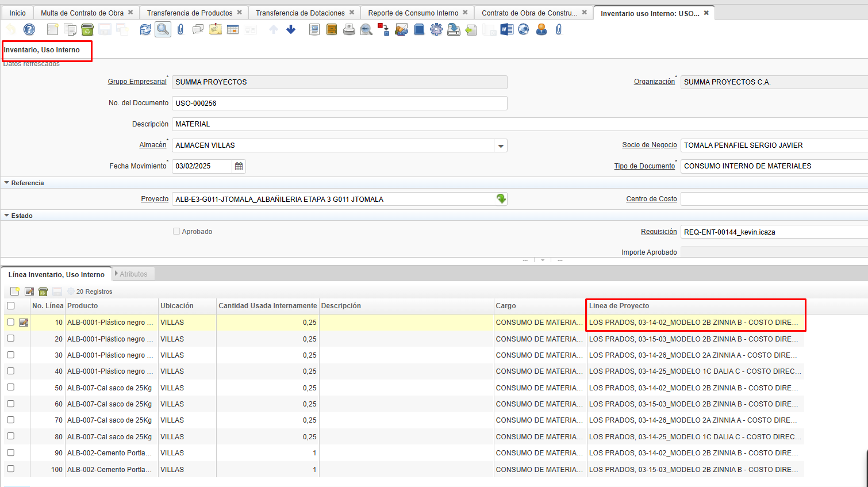Viewport: 868px width, 487px height.
Task: Open the process gear icon in toolbar
Action: click(x=436, y=29)
